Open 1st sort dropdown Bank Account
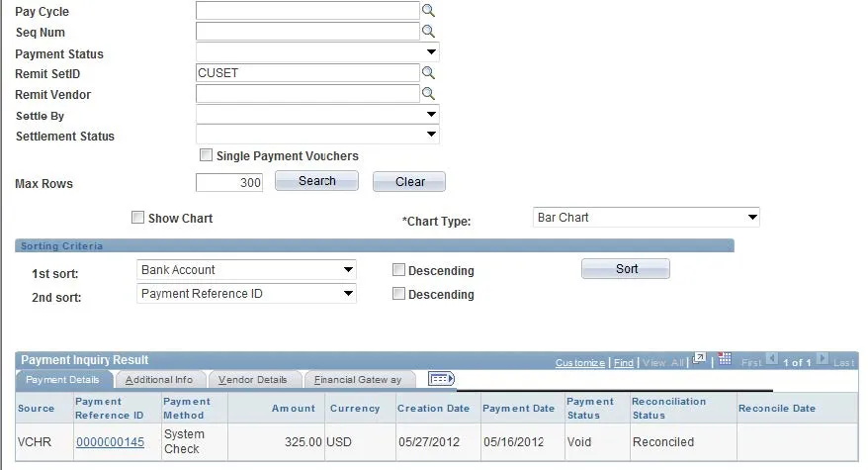868x470 pixels. click(246, 270)
